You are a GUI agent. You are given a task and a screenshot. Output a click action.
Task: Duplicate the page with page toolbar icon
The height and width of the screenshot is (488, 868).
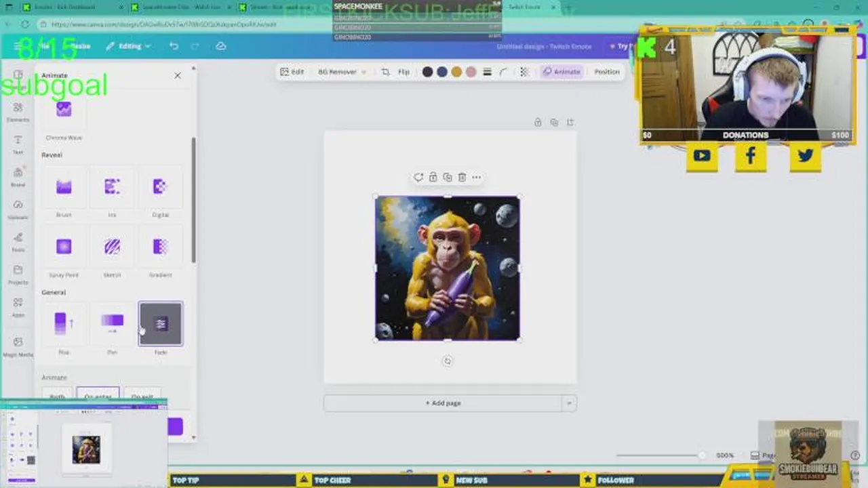554,123
